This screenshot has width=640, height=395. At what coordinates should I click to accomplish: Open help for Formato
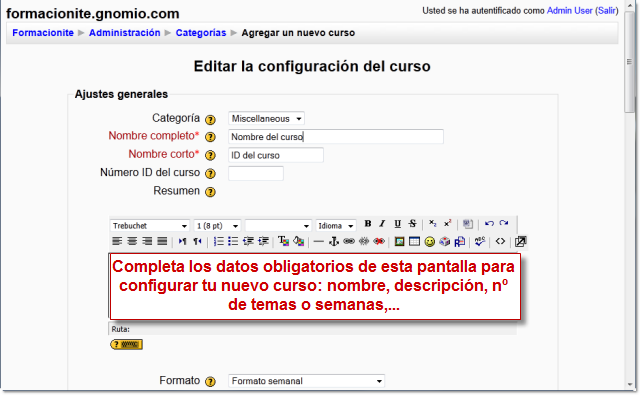[x=210, y=382]
